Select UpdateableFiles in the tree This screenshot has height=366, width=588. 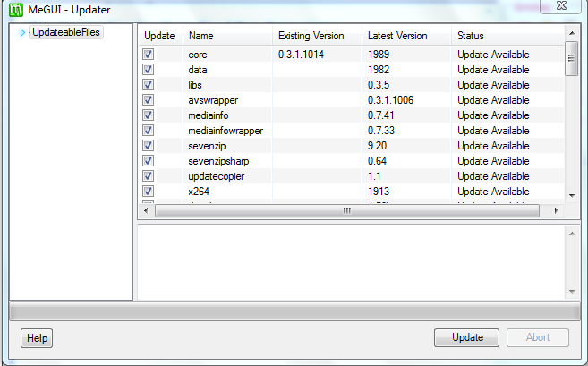66,33
